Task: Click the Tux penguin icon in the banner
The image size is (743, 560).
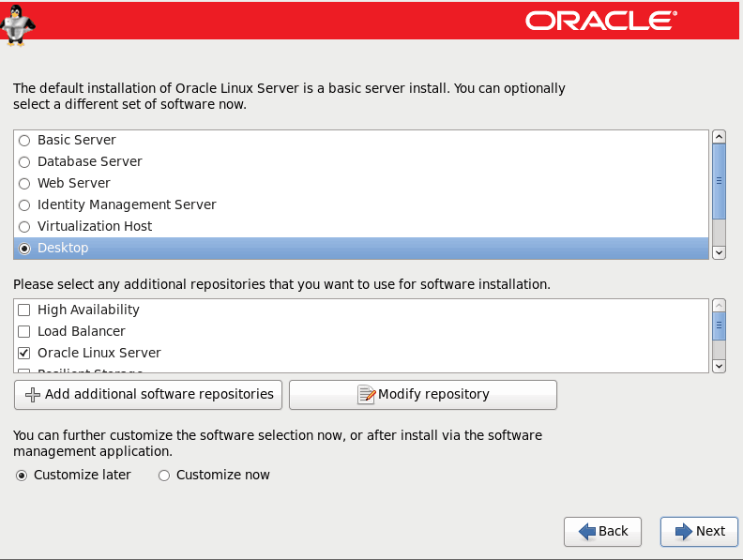Action: (x=18, y=25)
